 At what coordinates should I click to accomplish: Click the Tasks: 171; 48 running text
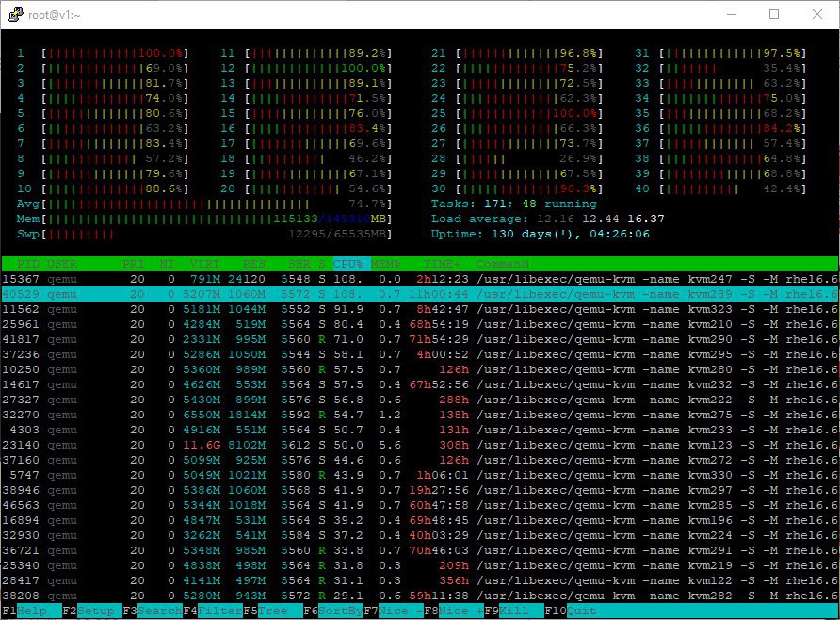click(514, 204)
